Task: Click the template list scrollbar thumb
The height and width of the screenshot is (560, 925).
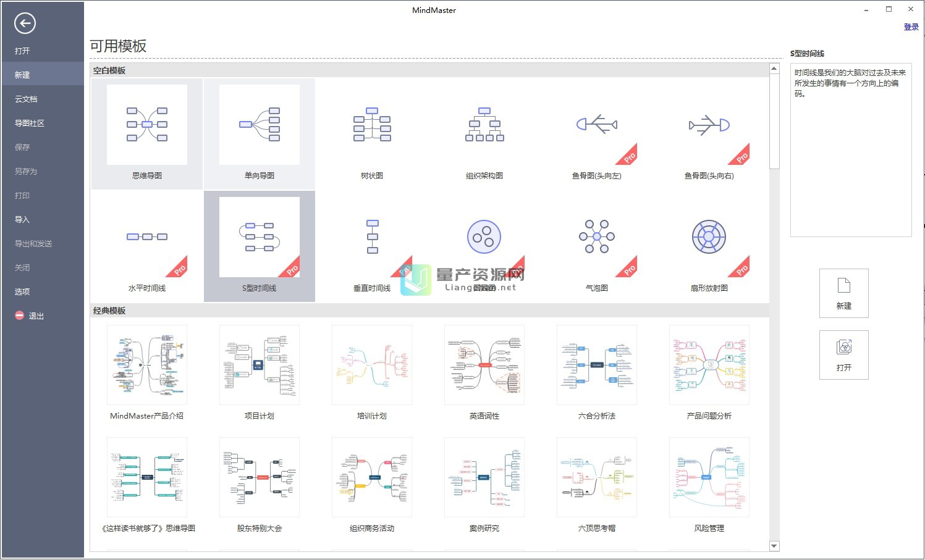Action: point(774,121)
